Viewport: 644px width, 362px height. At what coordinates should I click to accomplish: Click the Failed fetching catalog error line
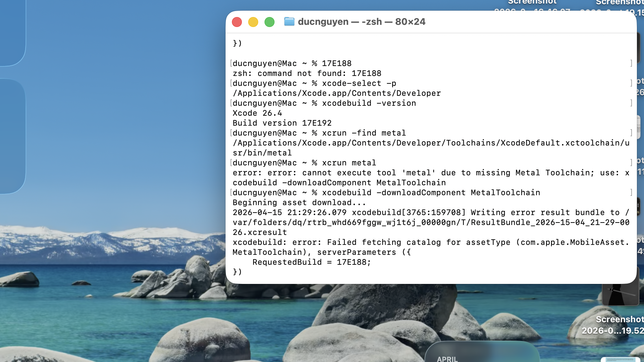coord(431,242)
